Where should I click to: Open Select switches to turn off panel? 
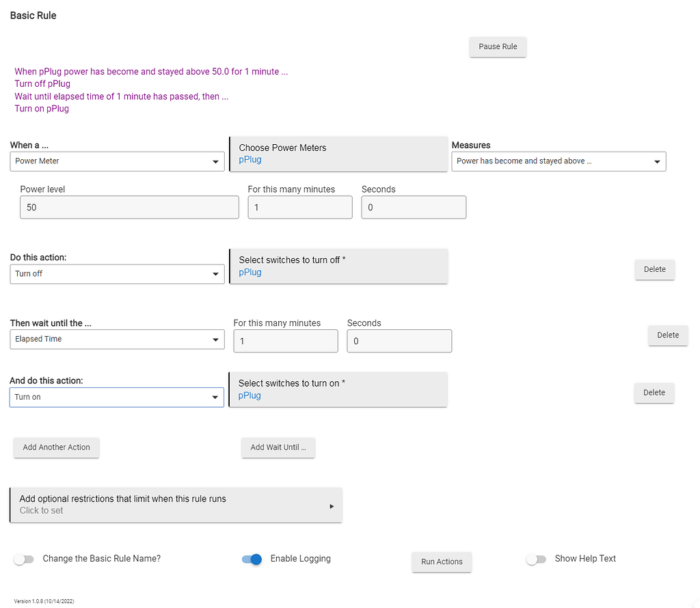(338, 266)
